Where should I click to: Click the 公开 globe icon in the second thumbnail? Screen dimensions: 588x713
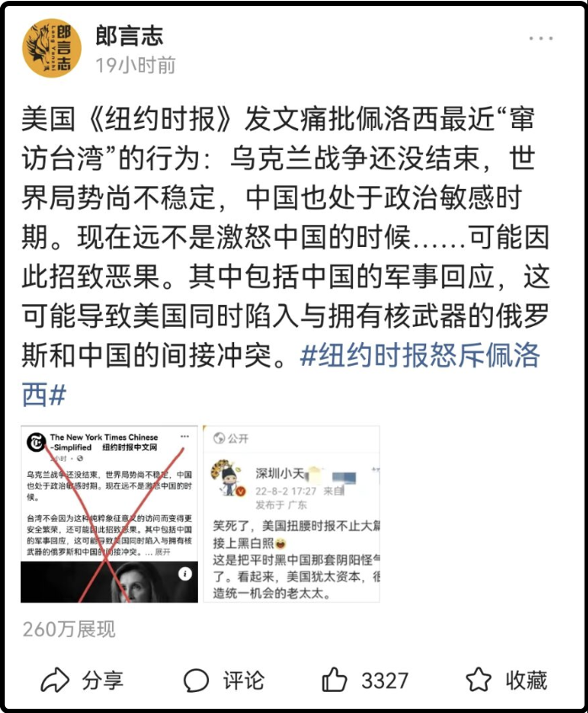219,438
